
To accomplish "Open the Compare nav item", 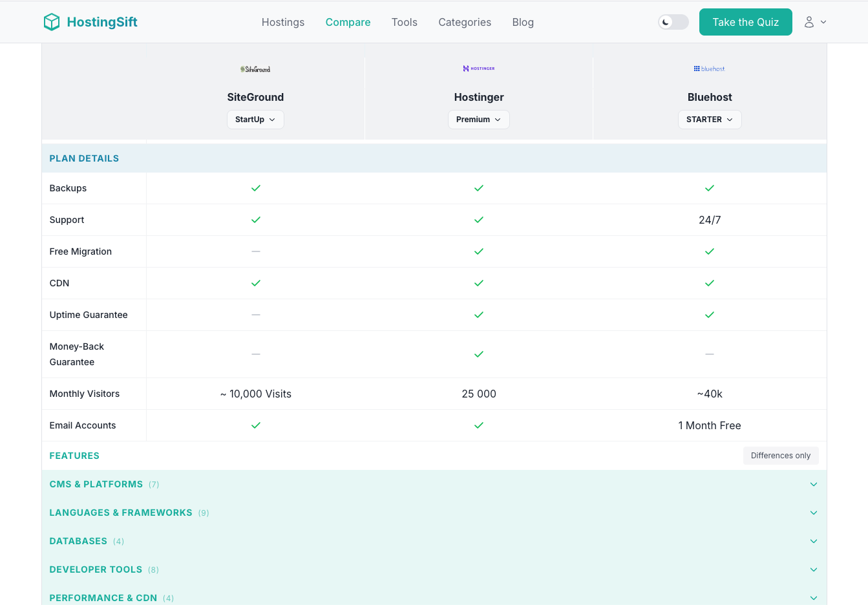I will 348,22.
